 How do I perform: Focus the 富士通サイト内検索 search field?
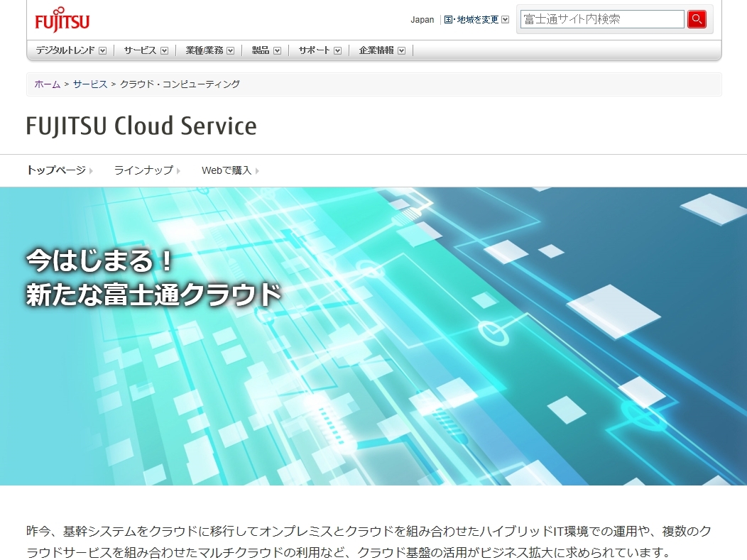click(x=602, y=19)
